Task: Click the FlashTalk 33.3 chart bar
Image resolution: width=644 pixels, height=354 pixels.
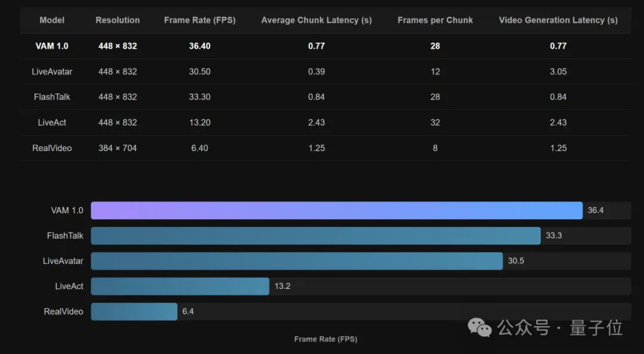Action: click(x=316, y=236)
